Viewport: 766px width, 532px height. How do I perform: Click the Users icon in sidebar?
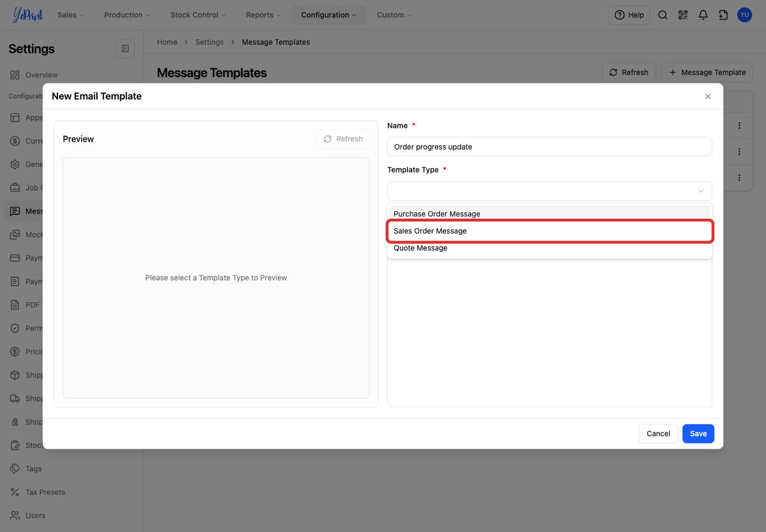tap(15, 516)
